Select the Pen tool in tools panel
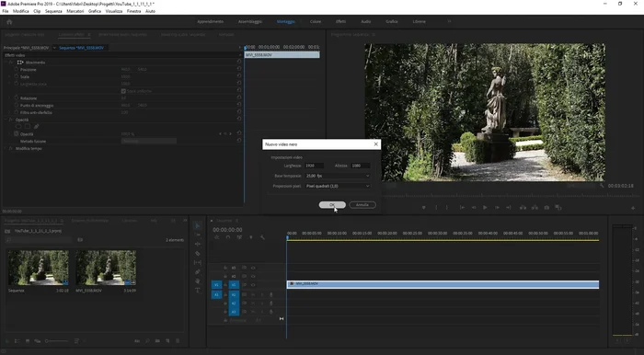The height and width of the screenshot is (355, 644). pos(198,272)
